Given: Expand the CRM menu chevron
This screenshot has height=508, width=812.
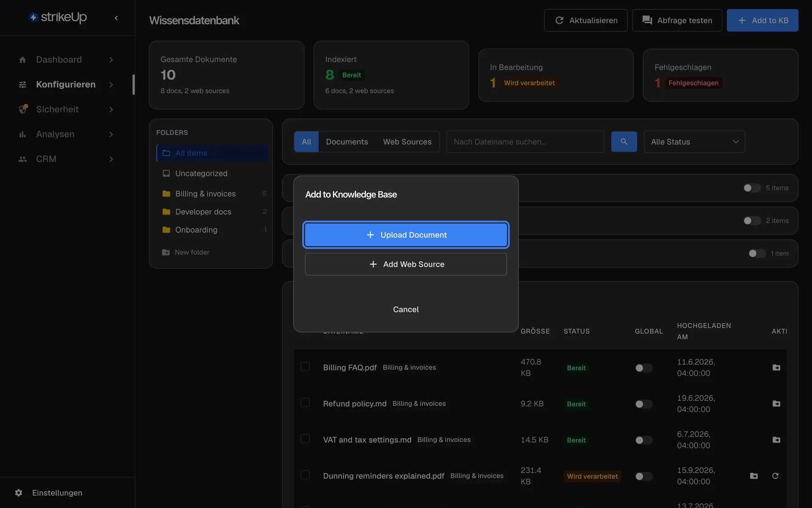Looking at the screenshot, I should tap(111, 159).
